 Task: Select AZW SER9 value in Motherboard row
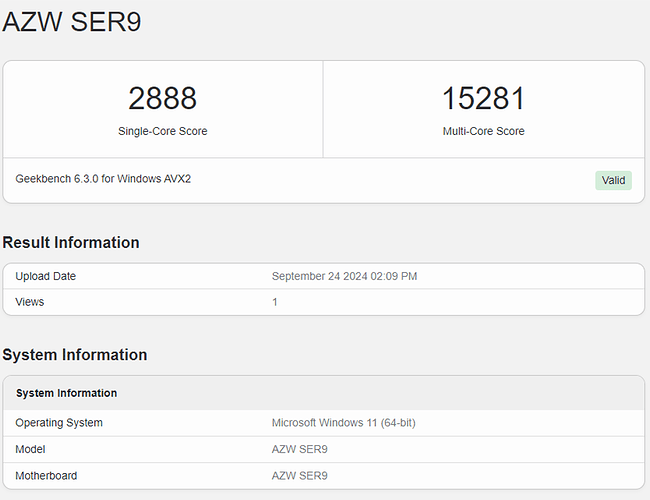click(x=300, y=475)
